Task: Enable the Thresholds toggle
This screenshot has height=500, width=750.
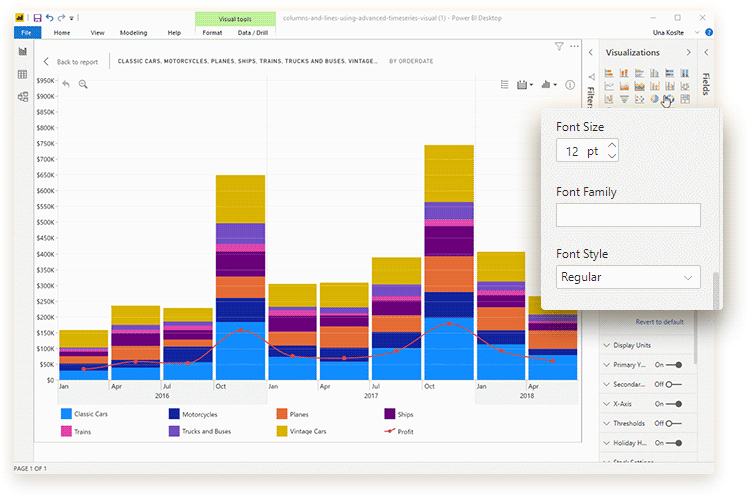Action: pyautogui.click(x=673, y=423)
